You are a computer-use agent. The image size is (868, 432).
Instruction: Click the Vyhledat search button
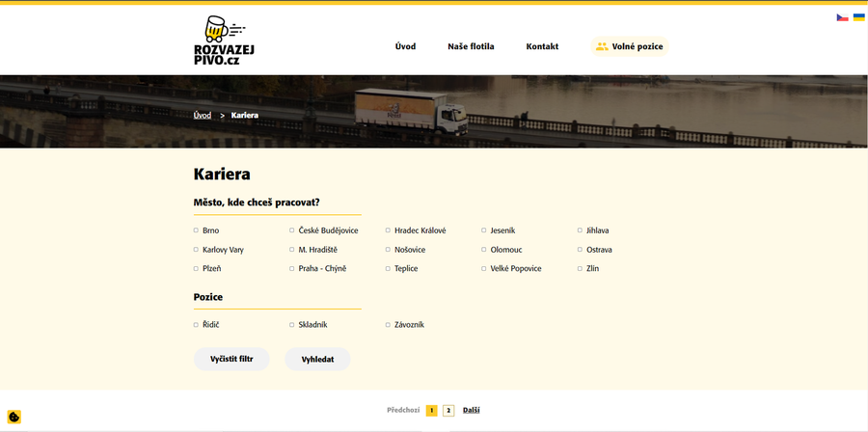[x=317, y=359]
